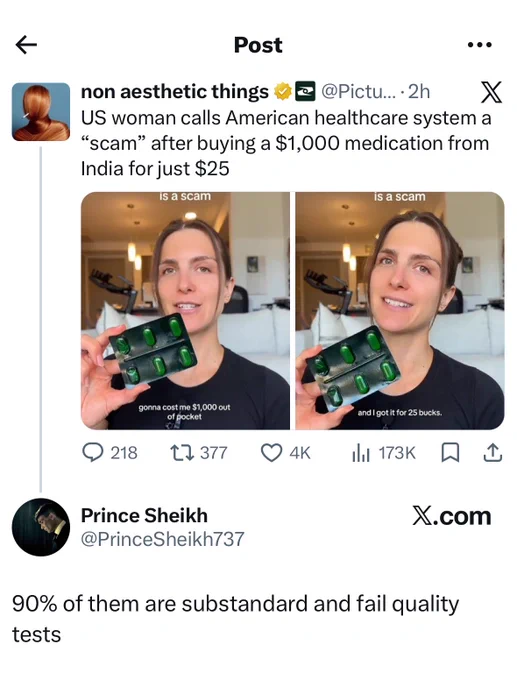The height and width of the screenshot is (680, 517).
Task: Click the X logo beside the post
Action: (491, 92)
